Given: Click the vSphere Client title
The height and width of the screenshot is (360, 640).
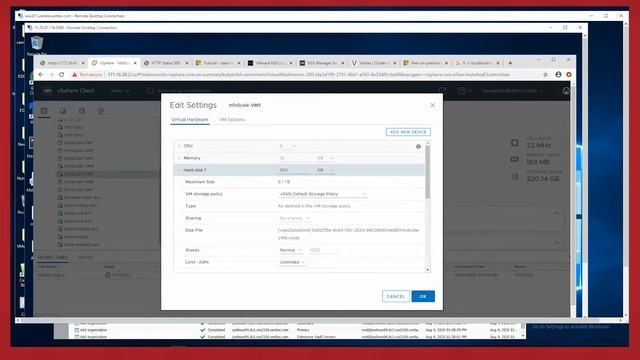Looking at the screenshot, I should pyautogui.click(x=75, y=91).
